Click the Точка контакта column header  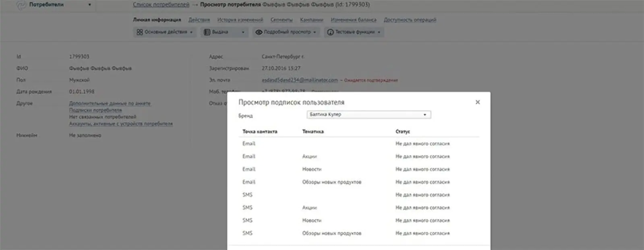click(260, 131)
